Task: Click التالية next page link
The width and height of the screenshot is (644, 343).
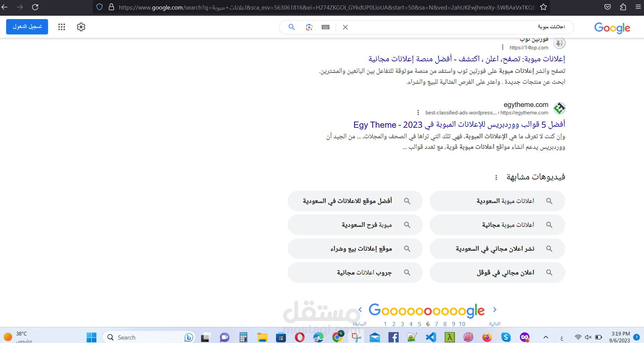Action: [x=495, y=324]
